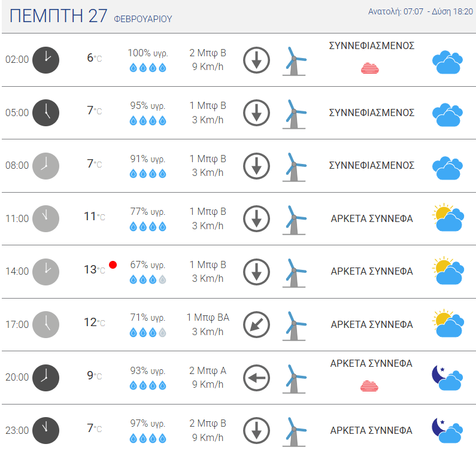Image resolution: width=476 pixels, height=450 pixels.
Task: Click the moon-and-cloud icon at 23:00
Action: (447, 431)
